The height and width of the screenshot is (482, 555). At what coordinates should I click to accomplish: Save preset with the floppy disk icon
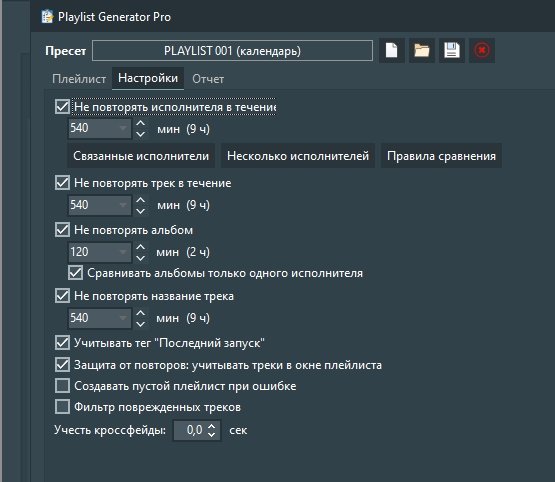(x=452, y=51)
